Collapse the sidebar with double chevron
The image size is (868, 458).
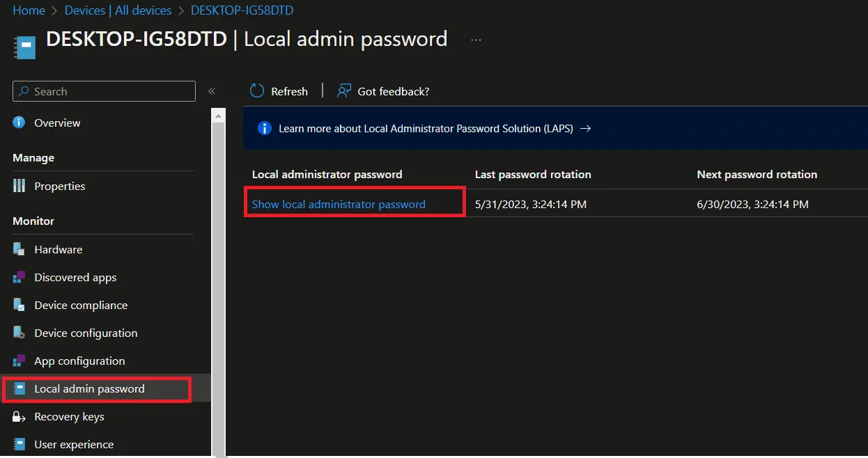coord(212,91)
